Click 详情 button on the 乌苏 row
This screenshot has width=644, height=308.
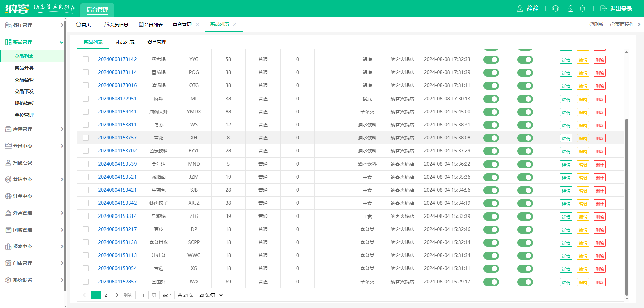pyautogui.click(x=566, y=125)
